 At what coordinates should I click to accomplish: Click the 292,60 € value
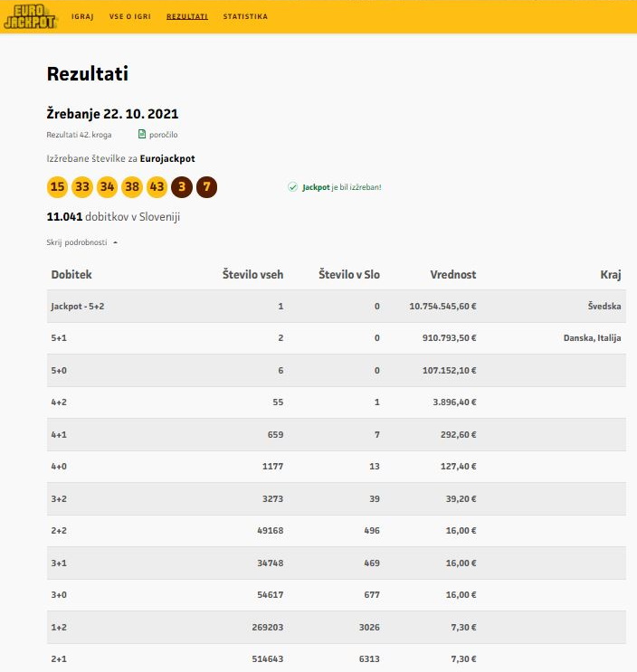pyautogui.click(x=458, y=435)
